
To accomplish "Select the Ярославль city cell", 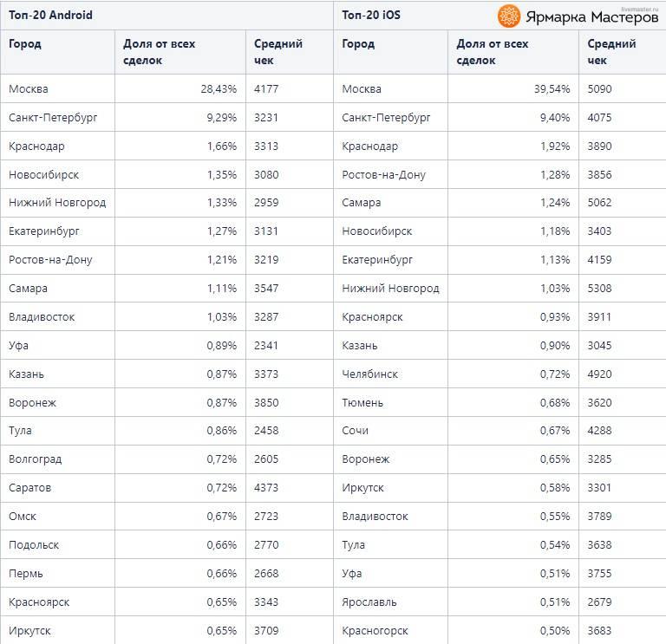I will click(x=370, y=602).
